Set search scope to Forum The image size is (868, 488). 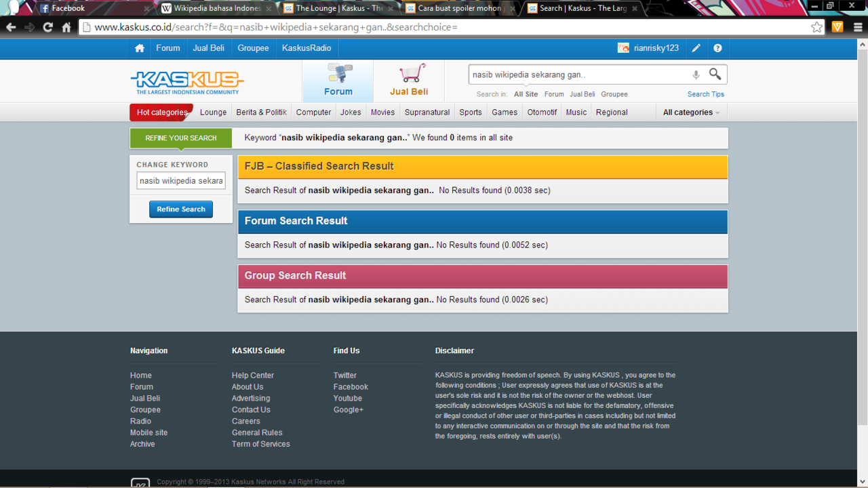[x=554, y=94]
